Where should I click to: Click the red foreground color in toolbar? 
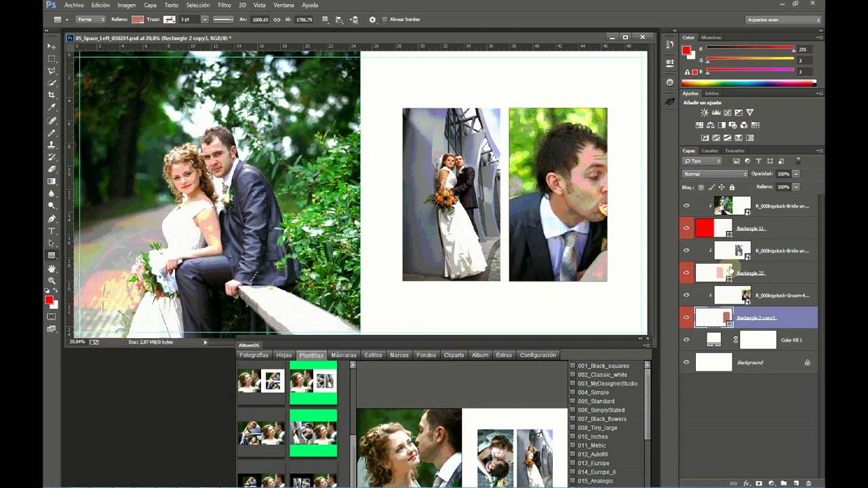(x=49, y=300)
